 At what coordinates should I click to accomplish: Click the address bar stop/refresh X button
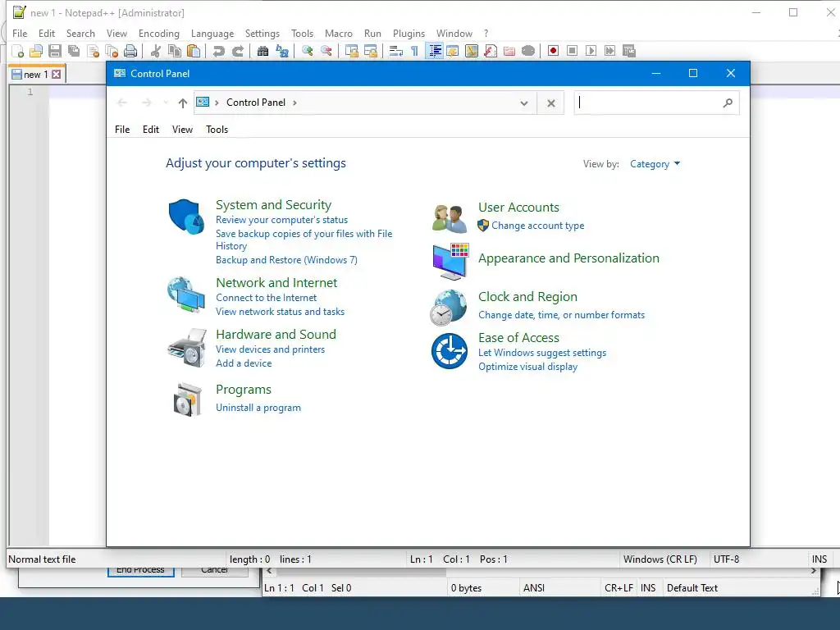(550, 103)
